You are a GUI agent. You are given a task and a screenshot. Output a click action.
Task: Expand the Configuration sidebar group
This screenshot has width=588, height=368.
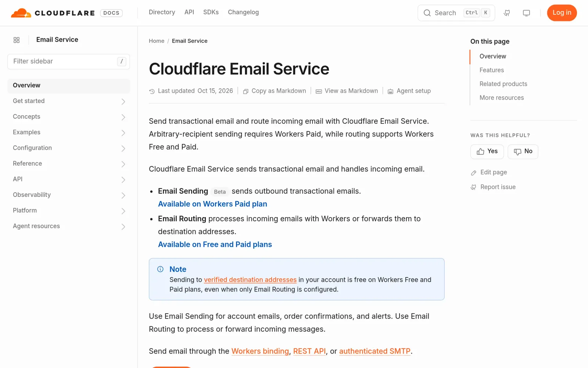[x=69, y=148]
